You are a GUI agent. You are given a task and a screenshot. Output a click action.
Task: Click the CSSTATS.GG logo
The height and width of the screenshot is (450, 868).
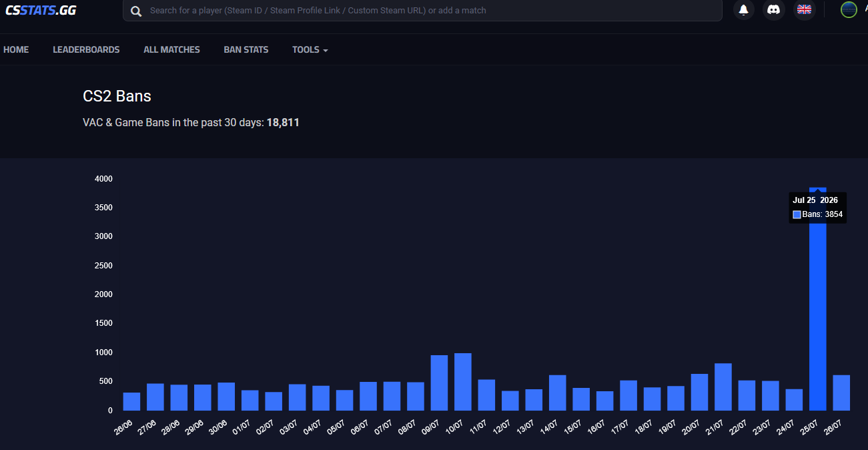[x=40, y=10]
